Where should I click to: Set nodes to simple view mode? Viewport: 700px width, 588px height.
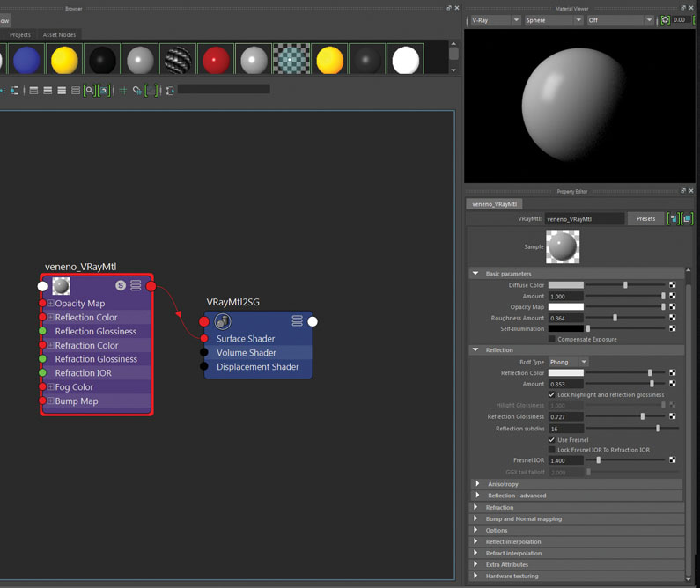click(x=33, y=91)
